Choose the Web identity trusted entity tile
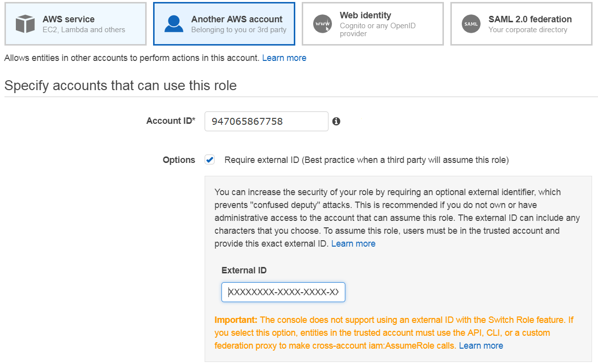 (x=372, y=23)
